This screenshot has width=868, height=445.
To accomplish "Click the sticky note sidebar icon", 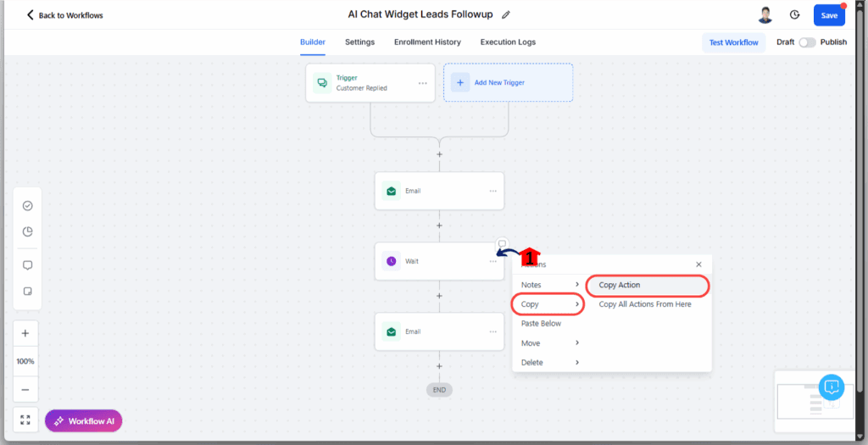I will pyautogui.click(x=27, y=291).
